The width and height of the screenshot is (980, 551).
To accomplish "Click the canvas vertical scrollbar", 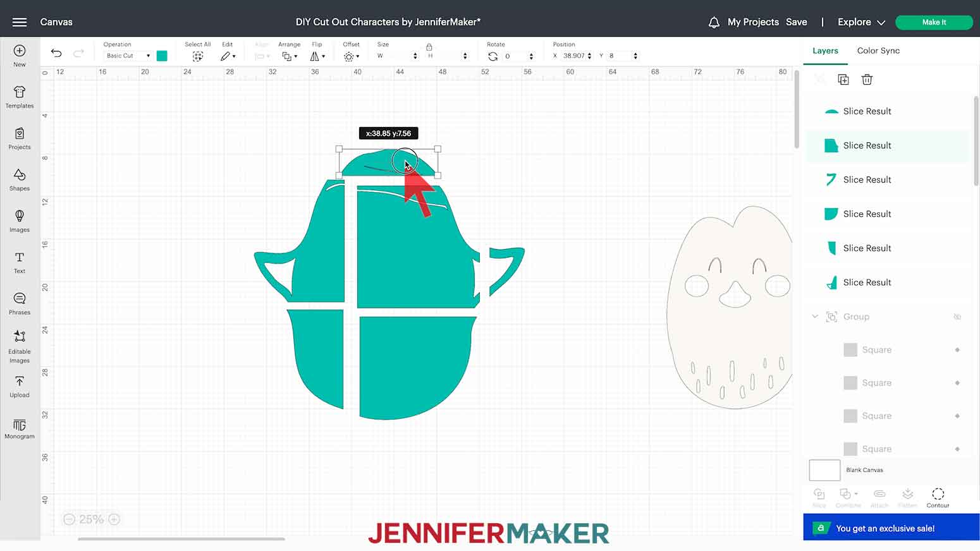I will [x=797, y=111].
